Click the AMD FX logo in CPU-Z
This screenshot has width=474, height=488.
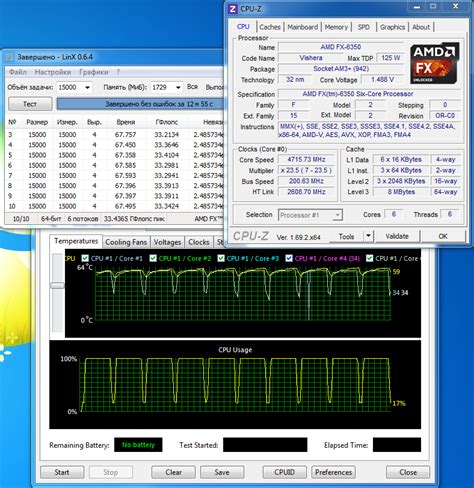(x=435, y=63)
